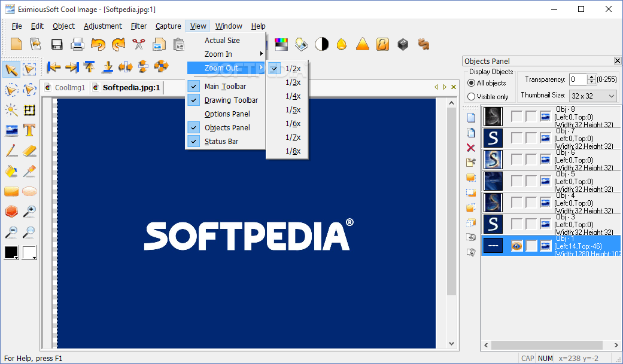The width and height of the screenshot is (623, 364).
Task: Click the align left arrow icon
Action: (x=53, y=67)
